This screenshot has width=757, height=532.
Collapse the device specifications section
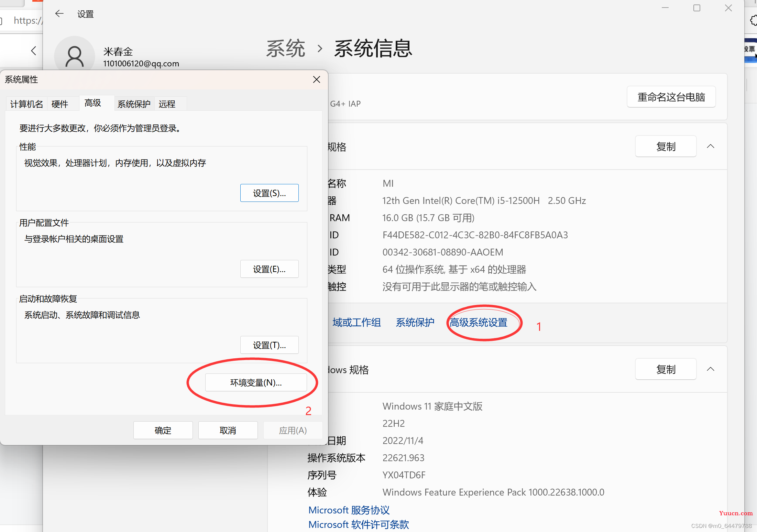point(711,146)
